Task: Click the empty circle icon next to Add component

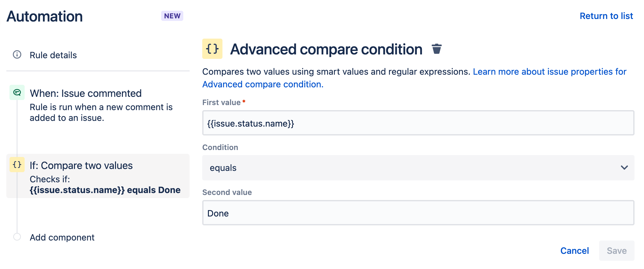Action: (17, 236)
